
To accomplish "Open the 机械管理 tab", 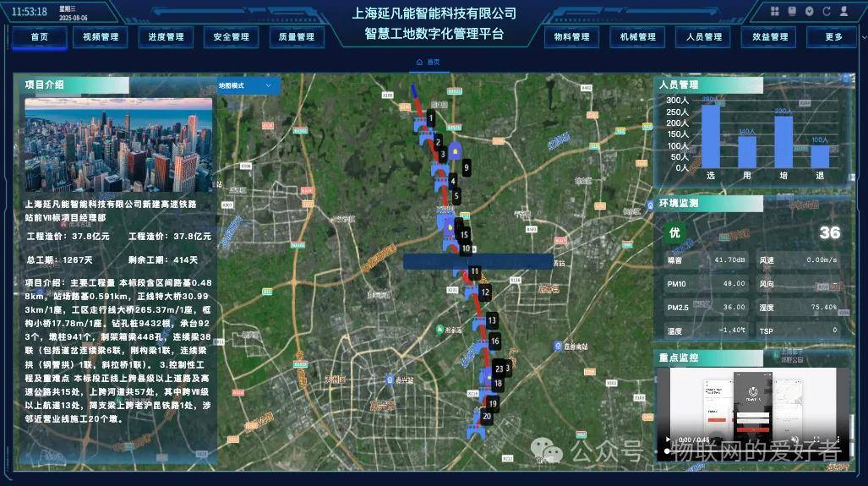I will (638, 36).
